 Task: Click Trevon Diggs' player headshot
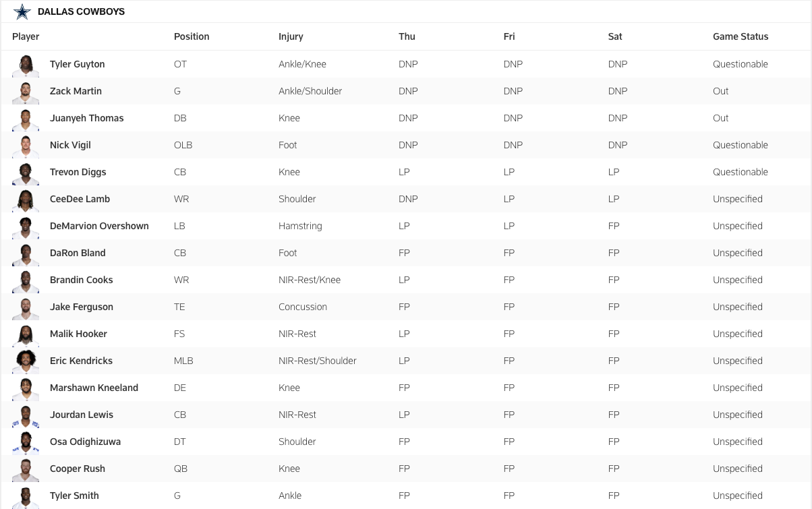coord(26,173)
